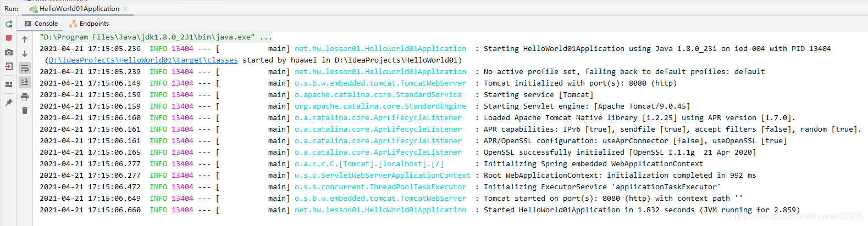Image resolution: width=868 pixels, height=226 pixels.
Task: Click the 'Starting service [Tomcat]' log message
Action: 538,95
